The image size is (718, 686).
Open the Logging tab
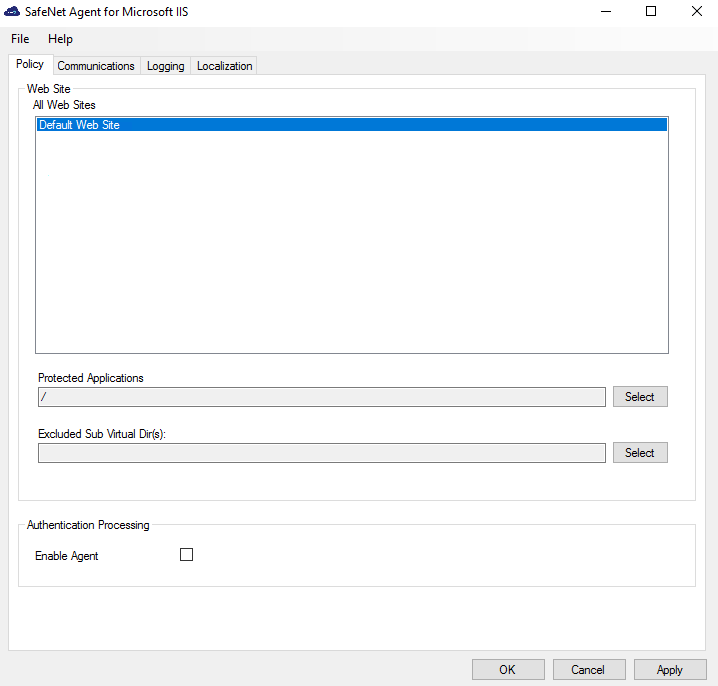pyautogui.click(x=165, y=66)
